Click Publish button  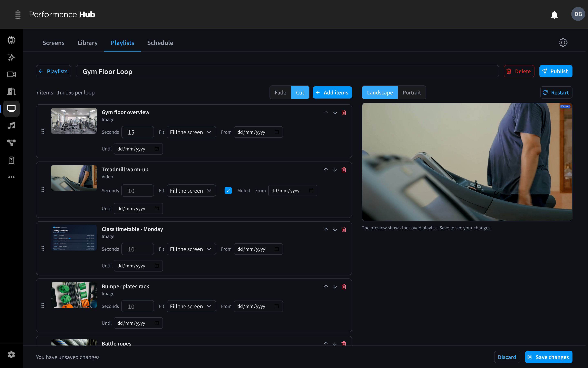[x=556, y=71]
